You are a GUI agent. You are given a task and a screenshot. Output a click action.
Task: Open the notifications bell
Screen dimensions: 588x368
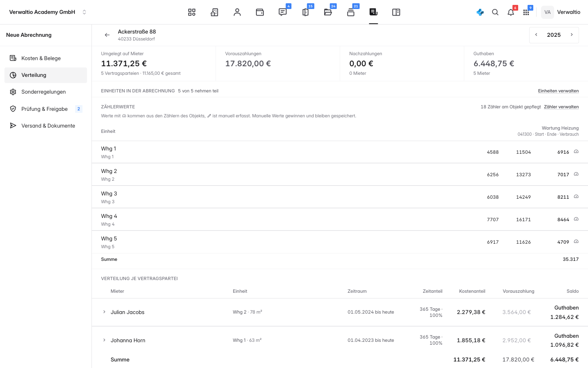[511, 12]
